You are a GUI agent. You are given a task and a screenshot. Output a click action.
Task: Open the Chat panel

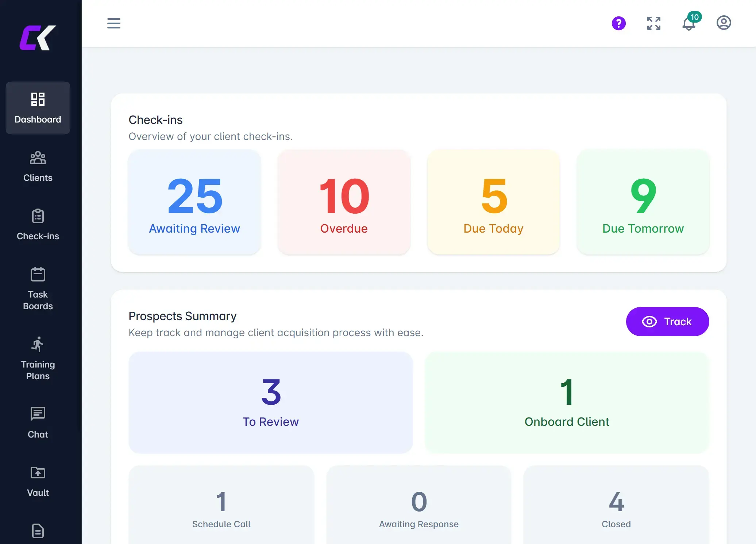38,422
